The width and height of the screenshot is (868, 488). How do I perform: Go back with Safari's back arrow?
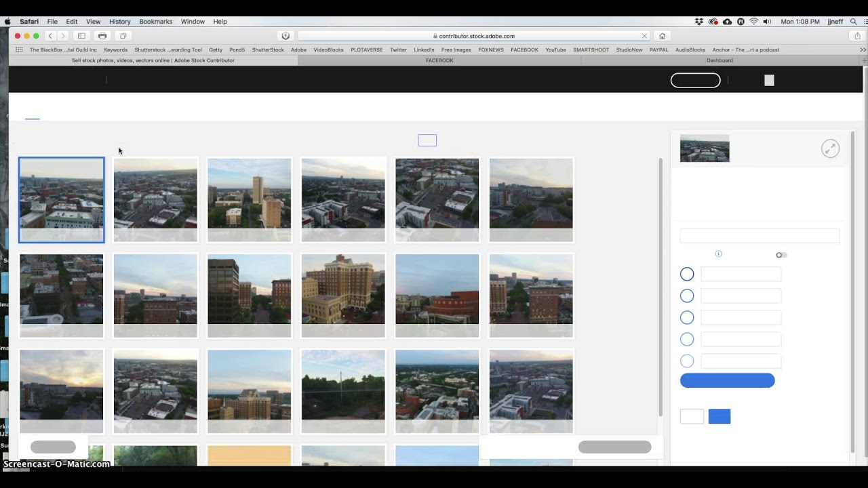click(x=50, y=36)
